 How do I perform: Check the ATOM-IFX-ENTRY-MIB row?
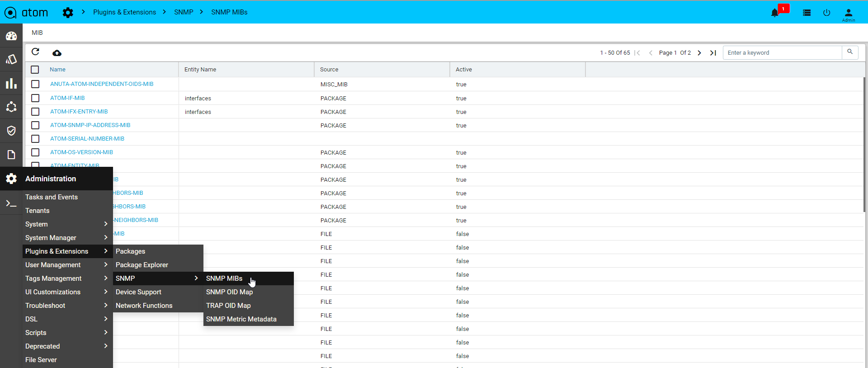35,112
